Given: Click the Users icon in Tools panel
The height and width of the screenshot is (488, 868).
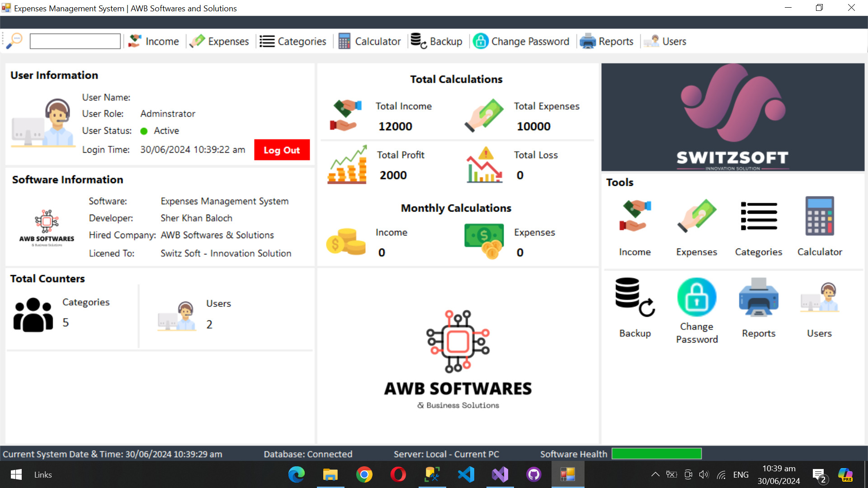Looking at the screenshot, I should point(820,297).
